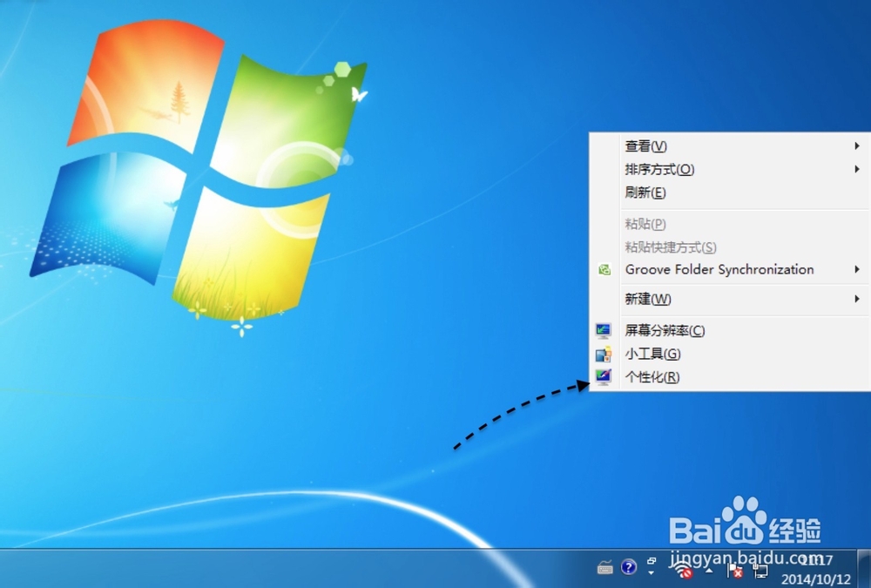
Task: Choose 小工具(G) gadgets entry
Action: point(729,354)
